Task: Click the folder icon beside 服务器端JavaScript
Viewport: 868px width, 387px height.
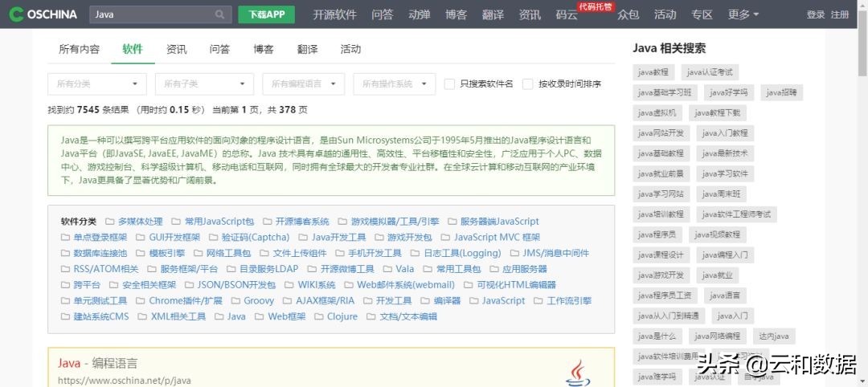Action: click(452, 222)
